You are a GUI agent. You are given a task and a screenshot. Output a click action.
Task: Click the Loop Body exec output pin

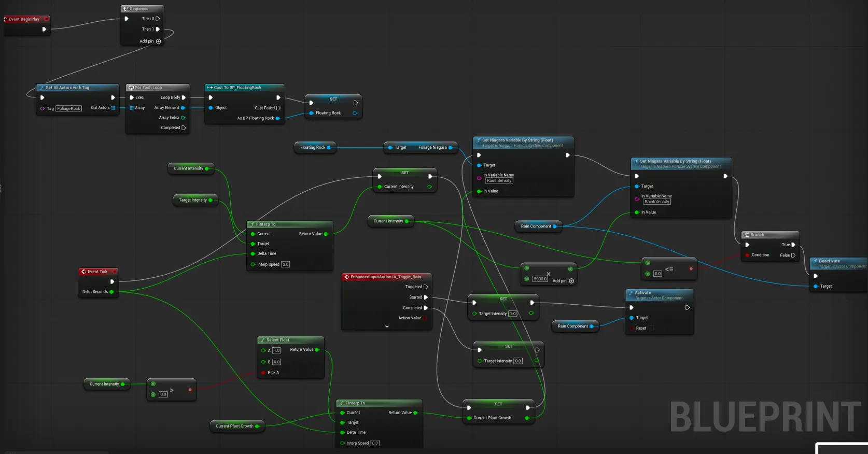click(x=184, y=97)
